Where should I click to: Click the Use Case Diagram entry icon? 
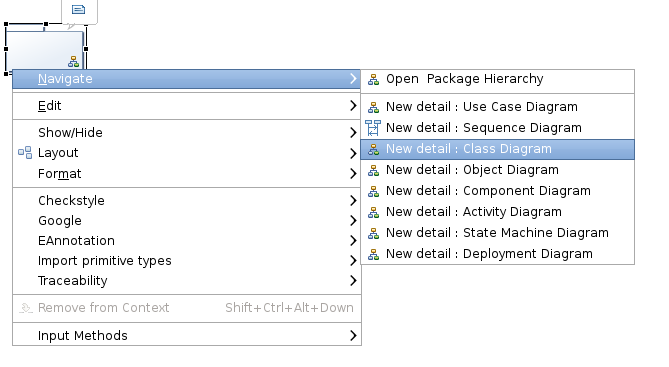point(373,107)
